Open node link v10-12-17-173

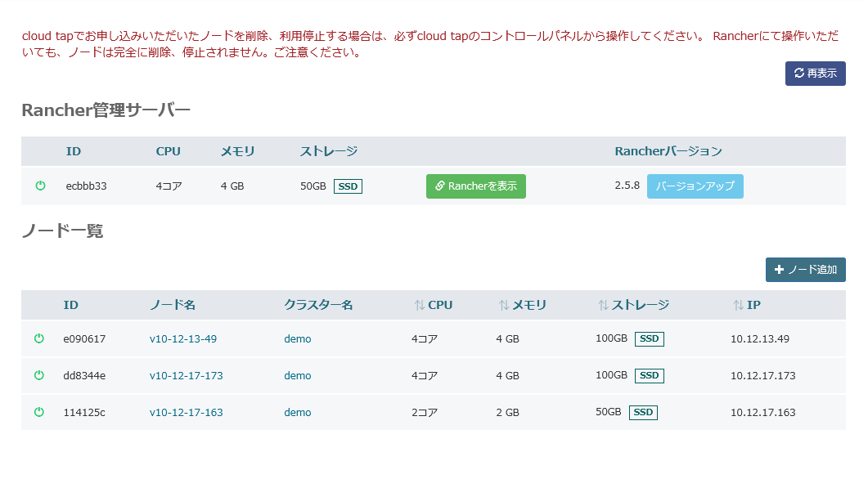coord(186,376)
